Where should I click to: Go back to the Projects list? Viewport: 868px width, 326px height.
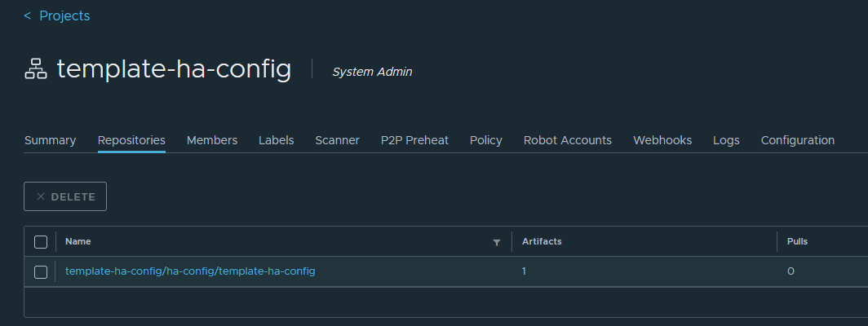(57, 16)
